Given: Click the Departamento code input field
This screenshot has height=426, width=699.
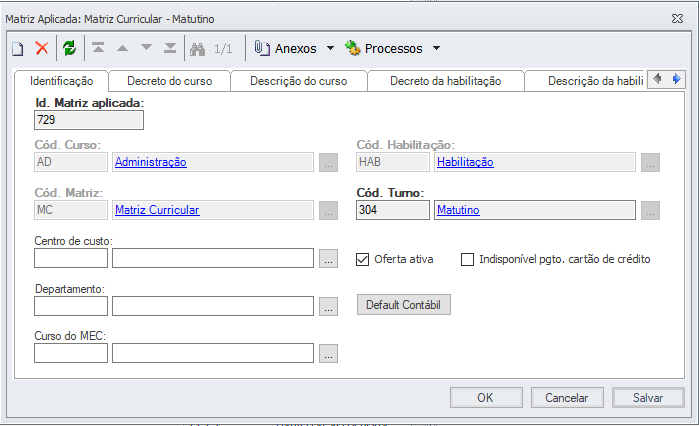Looking at the screenshot, I should click(x=71, y=306).
